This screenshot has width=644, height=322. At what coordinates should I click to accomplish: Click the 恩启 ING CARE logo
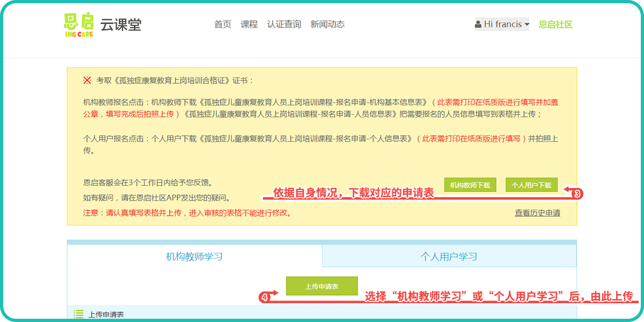click(78, 25)
